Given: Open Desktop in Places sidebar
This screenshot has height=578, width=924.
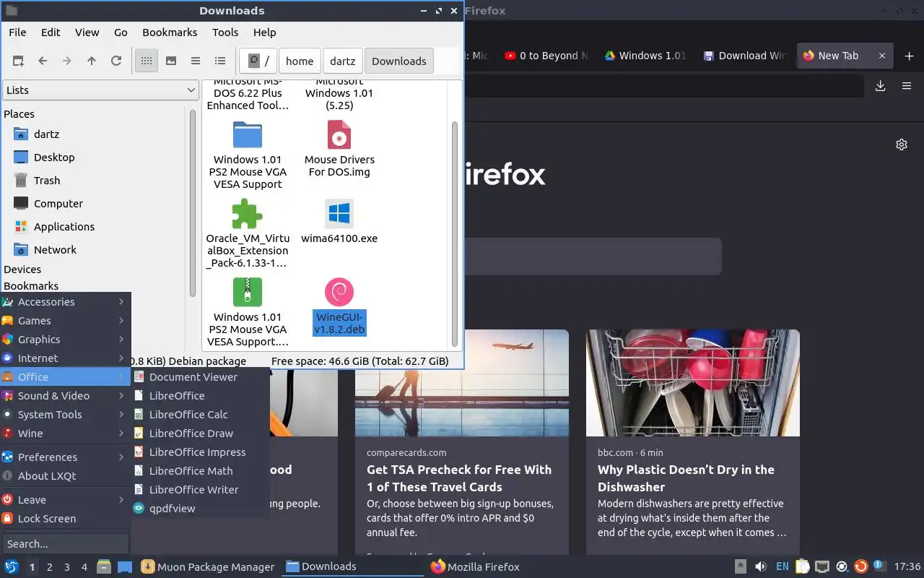Looking at the screenshot, I should (54, 158).
